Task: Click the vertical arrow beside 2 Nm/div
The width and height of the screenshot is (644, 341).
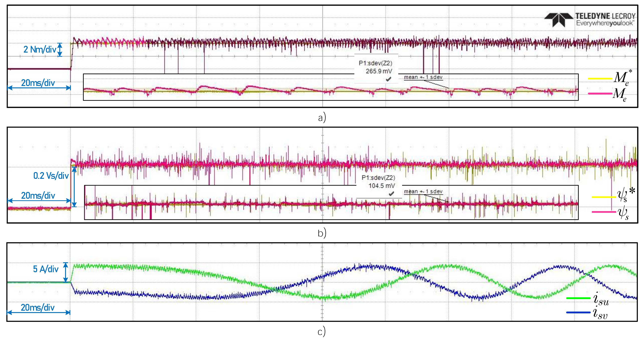Action: pyautogui.click(x=60, y=49)
